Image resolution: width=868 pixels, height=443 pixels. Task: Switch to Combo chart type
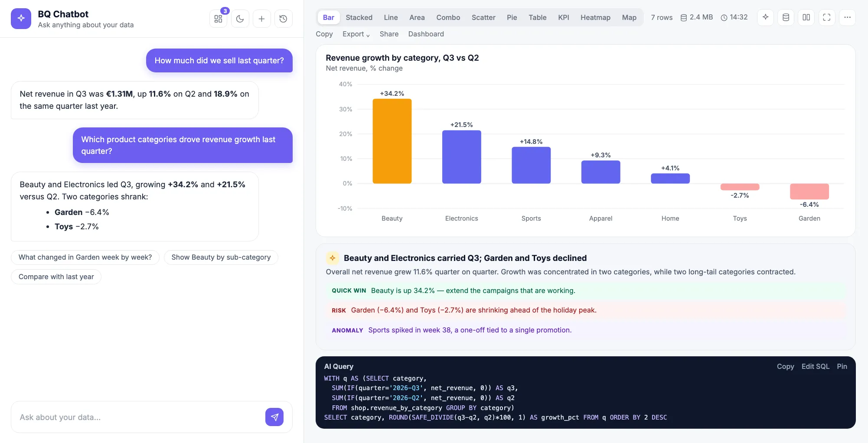(x=448, y=17)
